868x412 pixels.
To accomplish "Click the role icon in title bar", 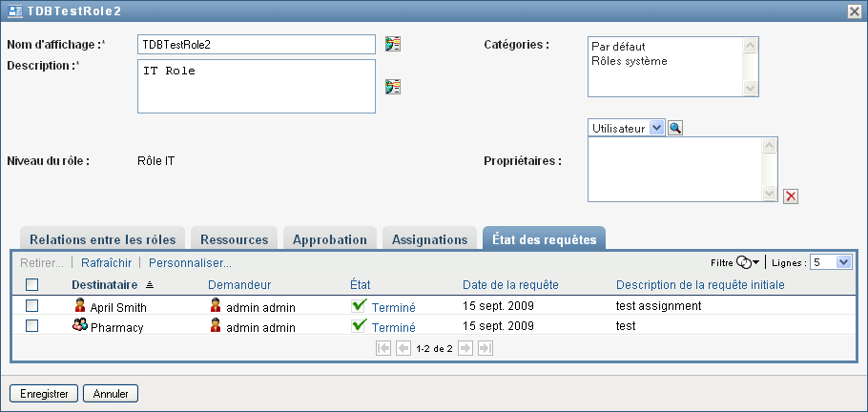I will click(15, 11).
